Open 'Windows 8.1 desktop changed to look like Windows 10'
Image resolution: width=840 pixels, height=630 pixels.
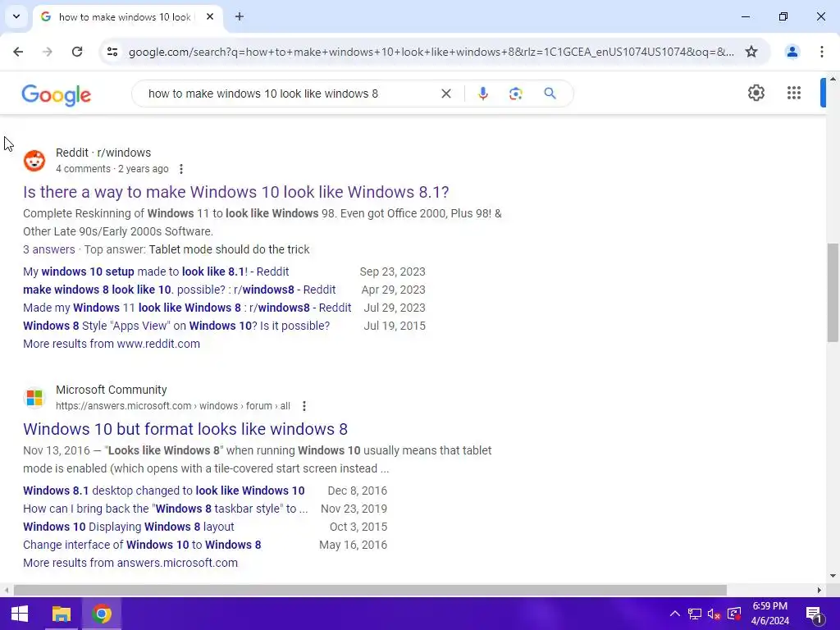163,491
